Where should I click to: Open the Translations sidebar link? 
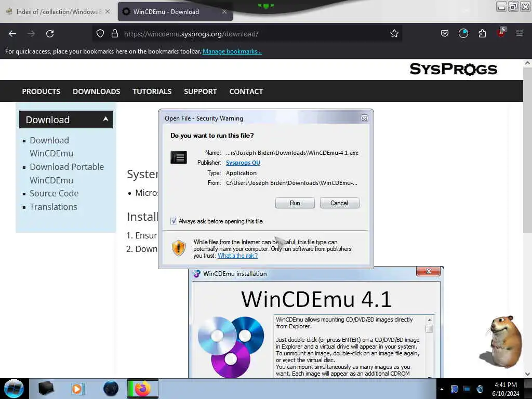pos(54,207)
